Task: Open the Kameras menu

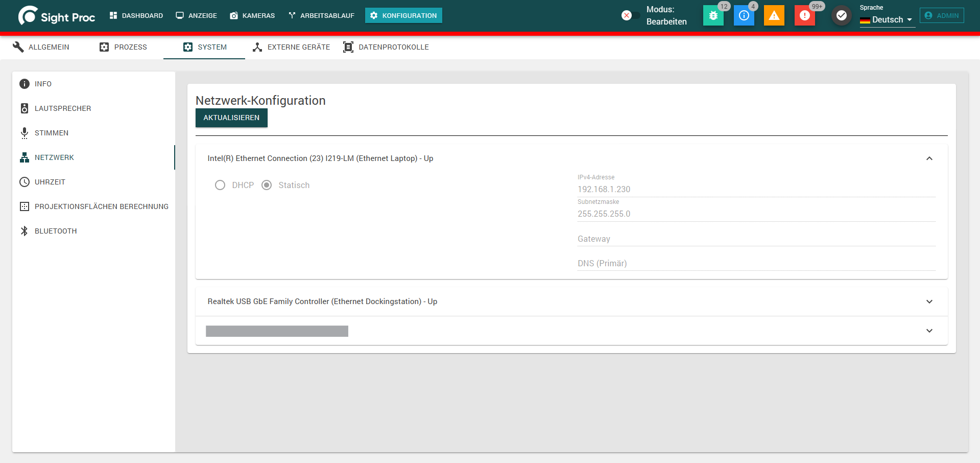Action: click(252, 15)
